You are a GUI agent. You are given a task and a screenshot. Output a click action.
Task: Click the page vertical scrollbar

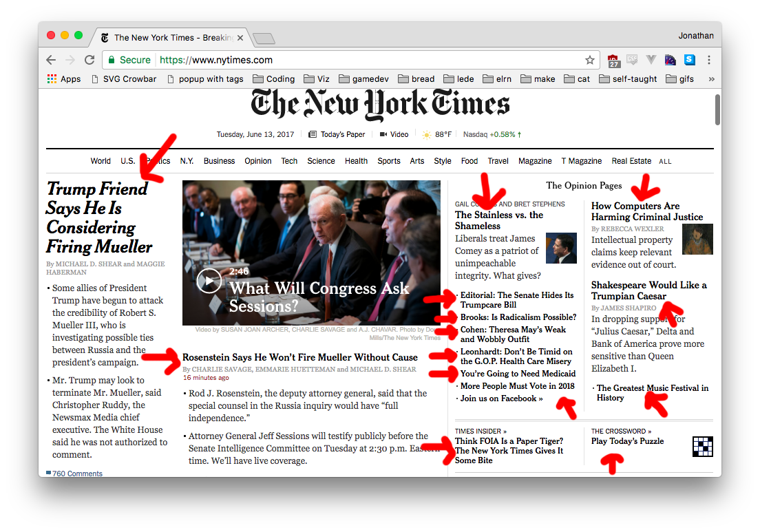tap(717, 109)
